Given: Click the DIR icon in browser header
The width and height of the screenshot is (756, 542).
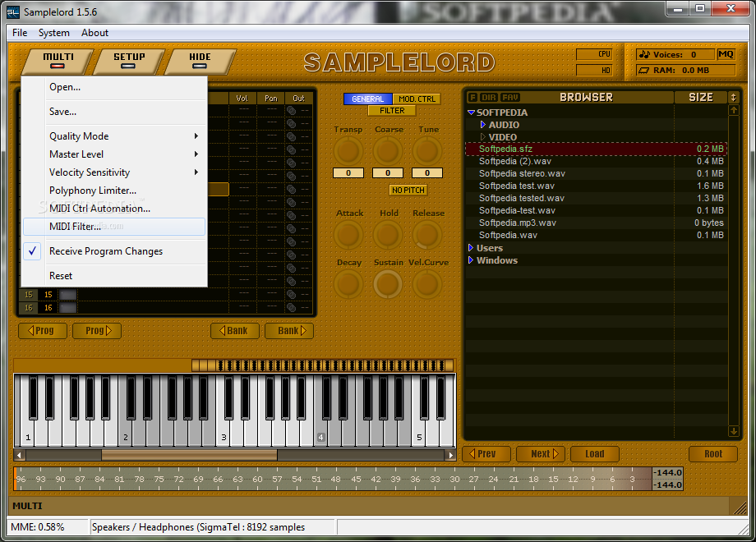Looking at the screenshot, I should pos(489,98).
